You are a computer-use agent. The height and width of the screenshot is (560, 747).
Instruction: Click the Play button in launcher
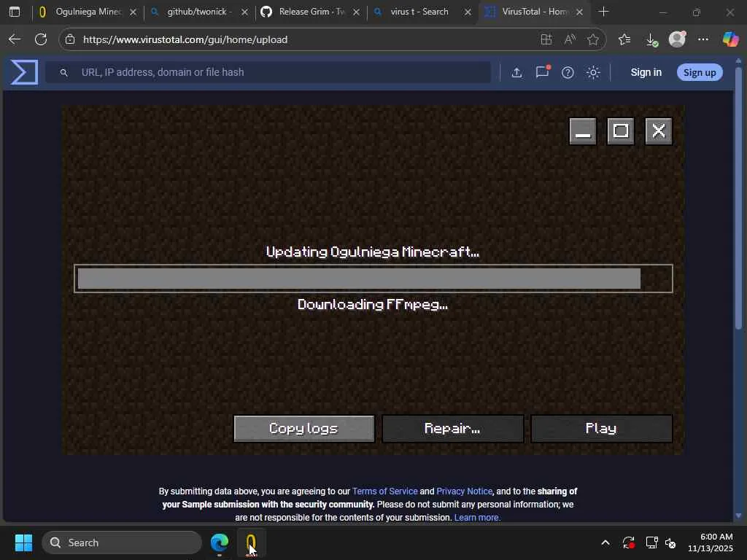coord(601,429)
